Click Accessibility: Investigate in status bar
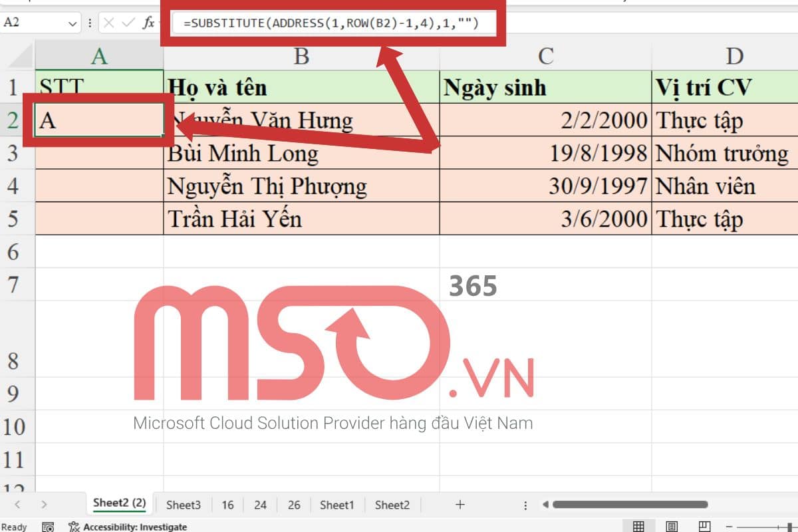798x532 pixels. (128, 527)
